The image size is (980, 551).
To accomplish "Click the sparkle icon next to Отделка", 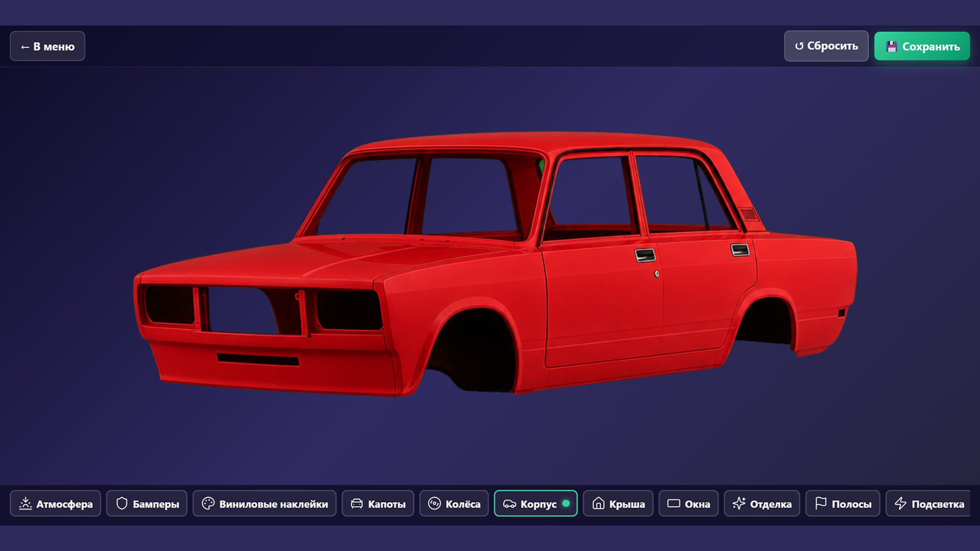I will [739, 504].
